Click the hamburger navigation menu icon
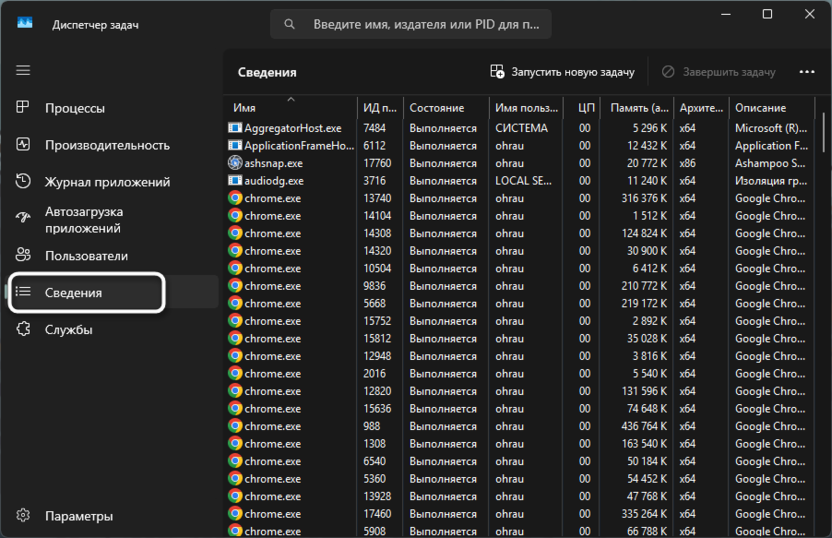This screenshot has width=832, height=538. 23,70
